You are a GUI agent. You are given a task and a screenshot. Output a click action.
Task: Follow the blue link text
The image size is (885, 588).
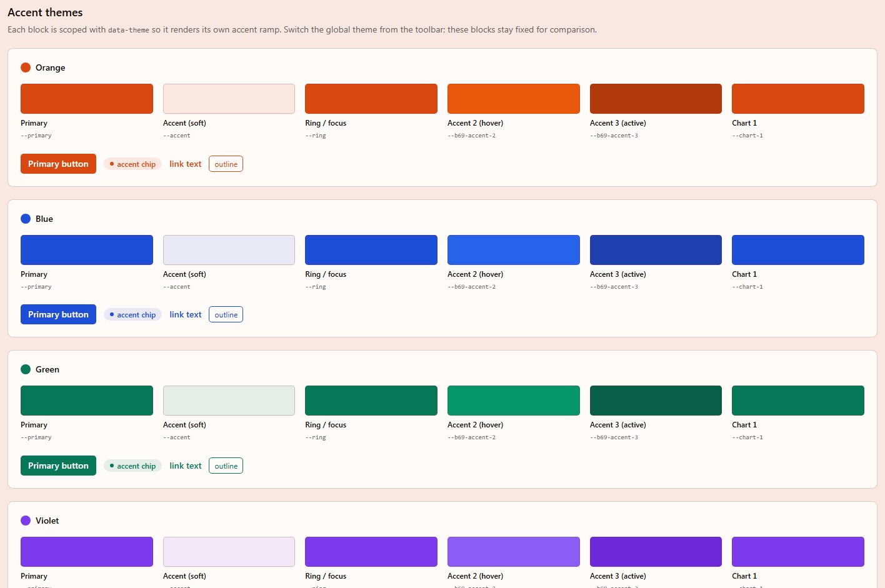(186, 314)
